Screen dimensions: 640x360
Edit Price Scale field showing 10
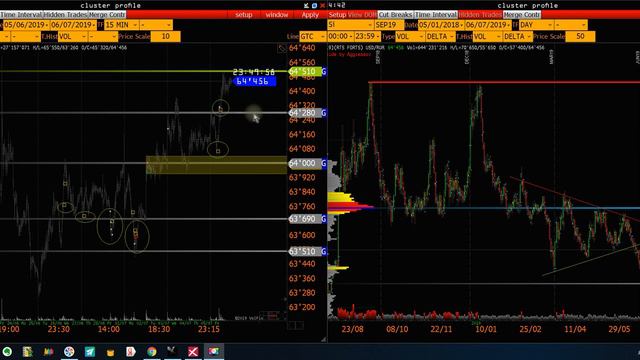point(165,37)
